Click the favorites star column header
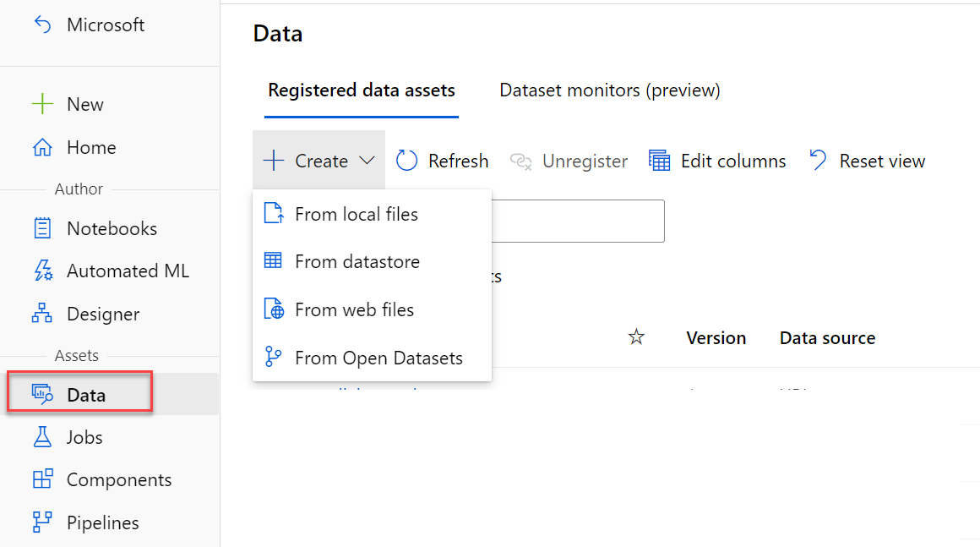Image resolution: width=980 pixels, height=547 pixels. [x=636, y=337]
